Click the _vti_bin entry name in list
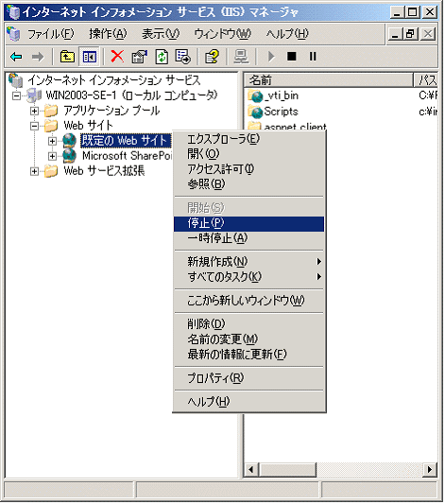Viewport: 445px width, 504px height. (x=282, y=96)
